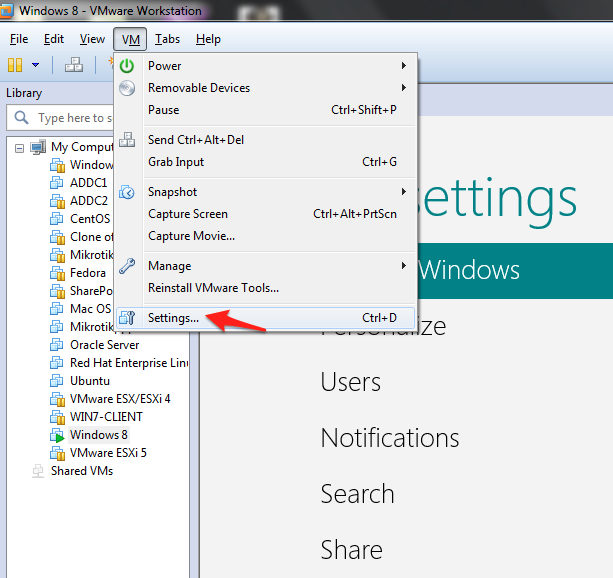Click the Send Ctrl+Alt+Del toolbar icon

pos(73,65)
